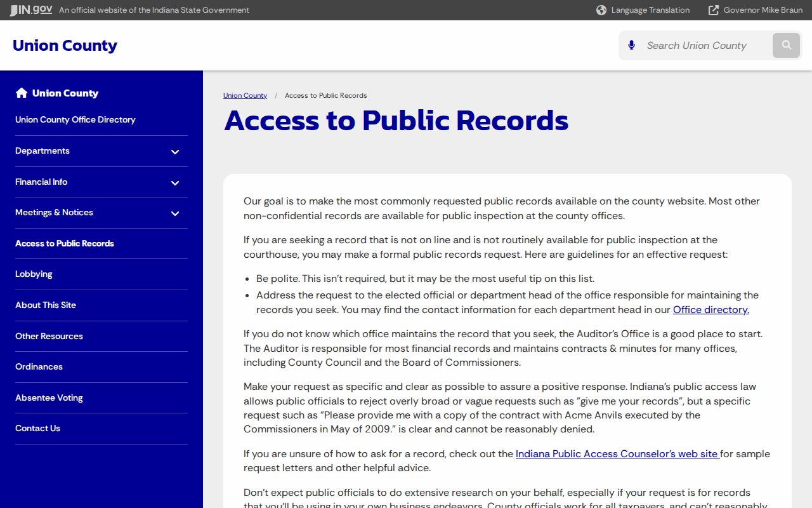Click the IN.gov logo

point(30,10)
